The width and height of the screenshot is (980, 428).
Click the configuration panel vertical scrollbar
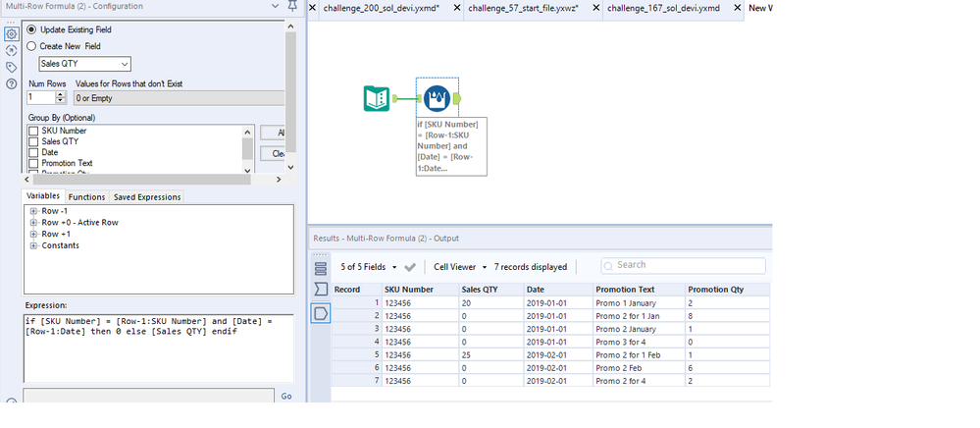pyautogui.click(x=290, y=94)
